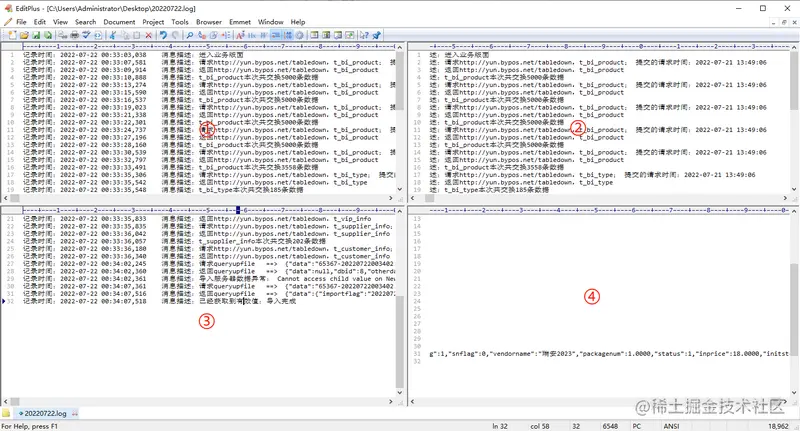Click the Save All toolbar icon

coord(48,35)
